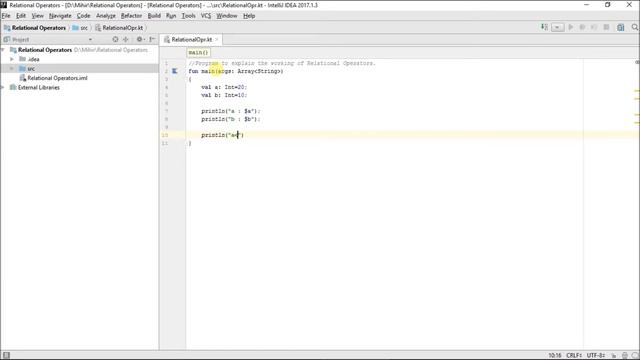Image resolution: width=640 pixels, height=360 pixels.
Task: Click the println("b : $b") line
Action: click(x=230, y=119)
